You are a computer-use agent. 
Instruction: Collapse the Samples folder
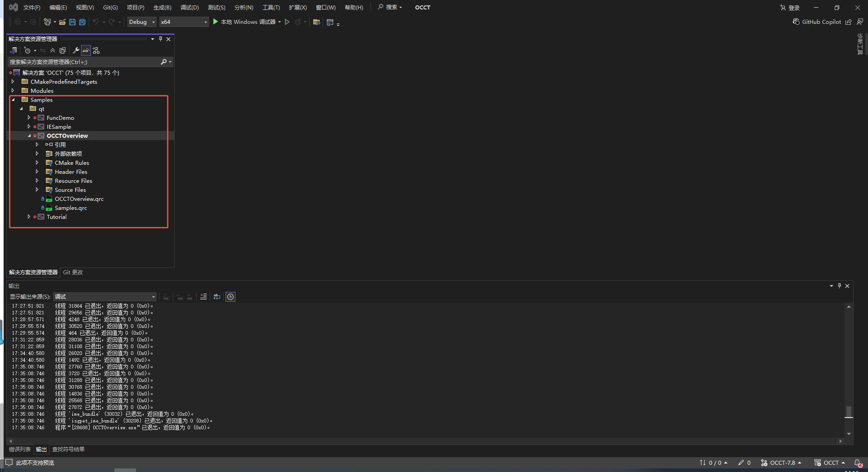tap(13, 100)
